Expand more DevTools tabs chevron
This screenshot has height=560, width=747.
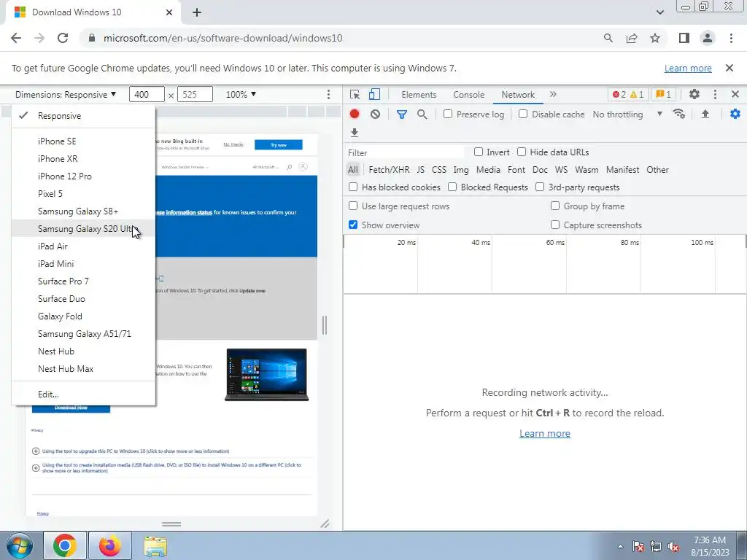tap(553, 94)
